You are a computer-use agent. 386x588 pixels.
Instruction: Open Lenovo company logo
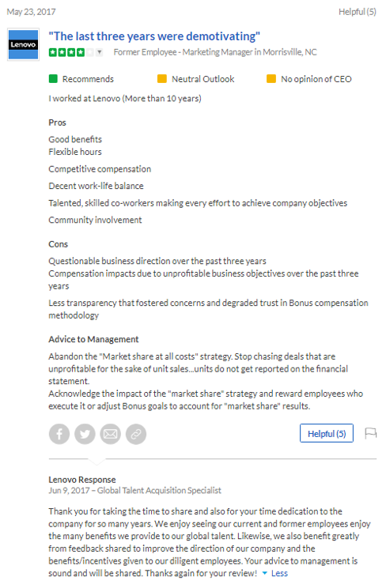[23, 44]
